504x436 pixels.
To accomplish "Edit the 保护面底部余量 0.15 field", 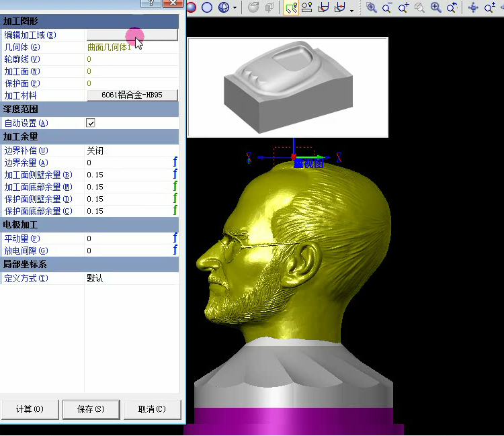I will click(x=128, y=211).
